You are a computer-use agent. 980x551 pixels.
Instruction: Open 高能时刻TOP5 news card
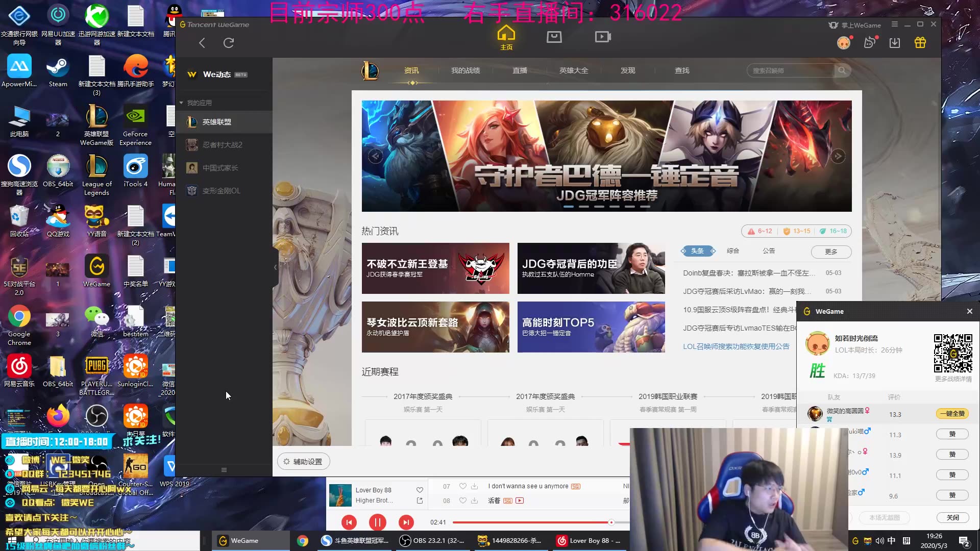point(591,327)
